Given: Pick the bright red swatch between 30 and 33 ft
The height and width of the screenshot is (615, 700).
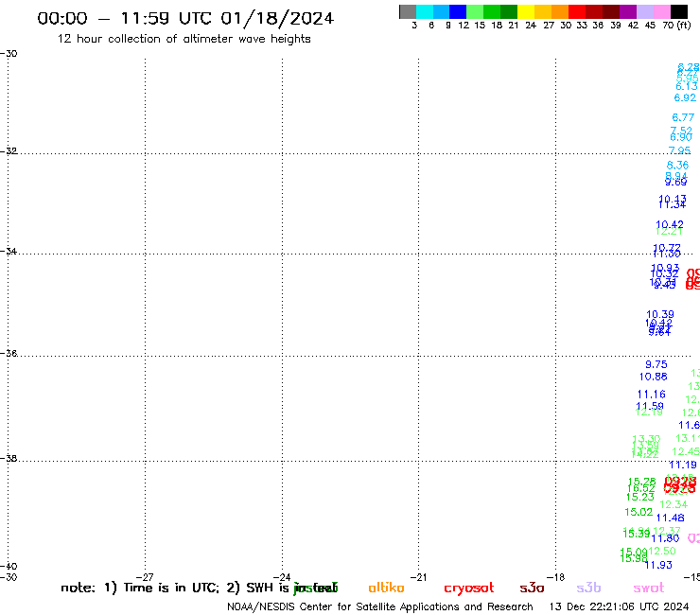Looking at the screenshot, I should [x=577, y=11].
